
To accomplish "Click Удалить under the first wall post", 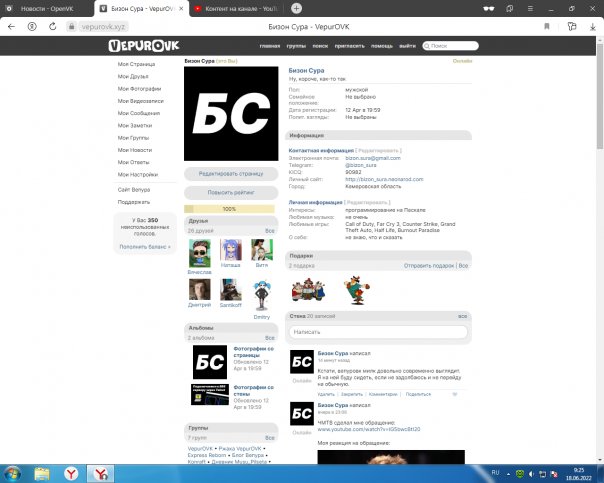I will point(326,394).
